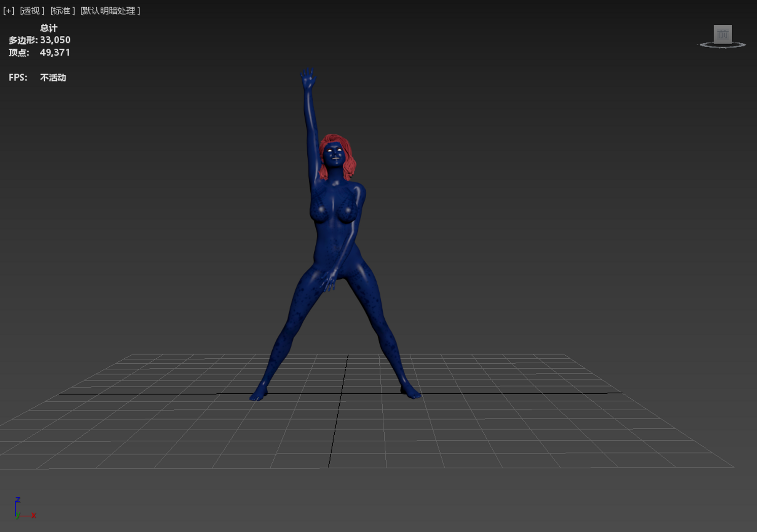Click the ViewCube compass ring
Screen dimensions: 757x532
723,45
